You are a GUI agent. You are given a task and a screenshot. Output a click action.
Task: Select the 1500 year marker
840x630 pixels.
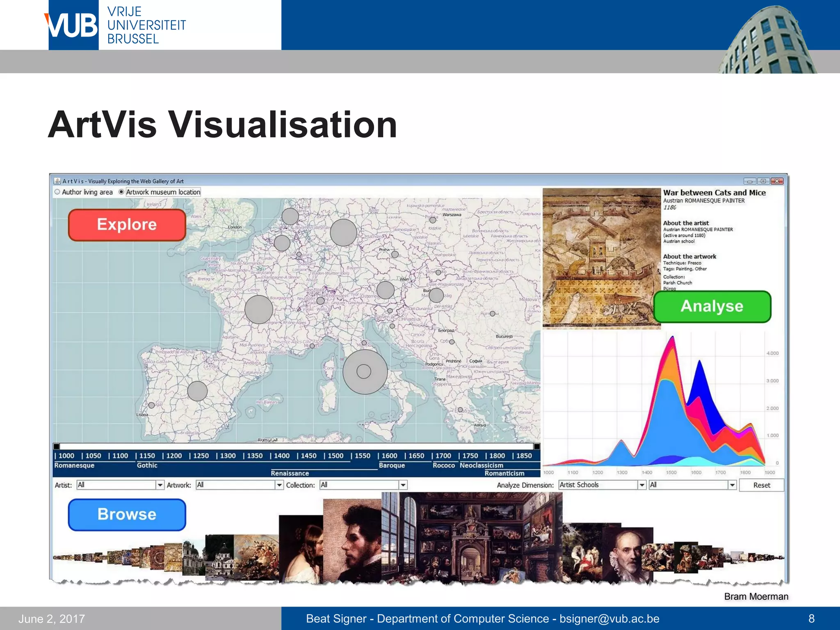click(x=335, y=456)
